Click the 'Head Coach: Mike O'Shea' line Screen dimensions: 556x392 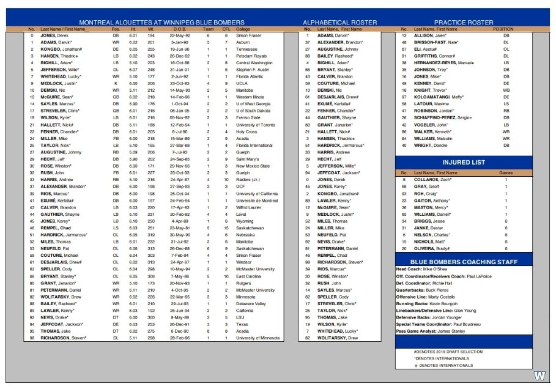421,269
